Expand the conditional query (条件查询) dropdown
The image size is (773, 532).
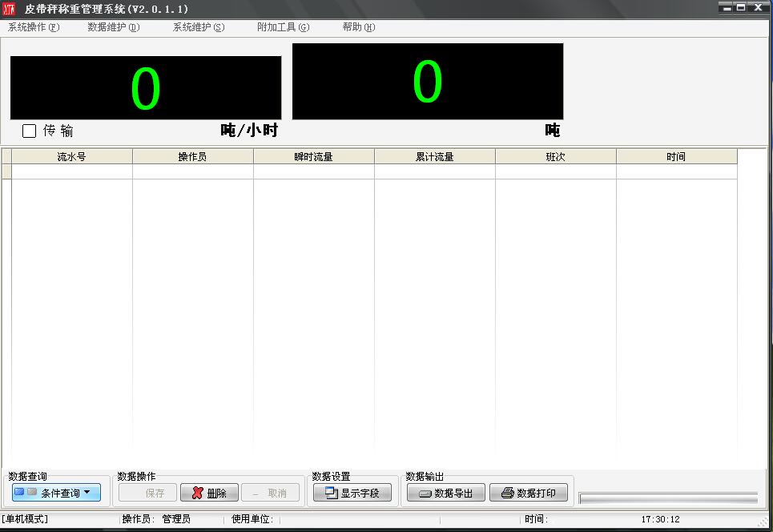point(56,493)
